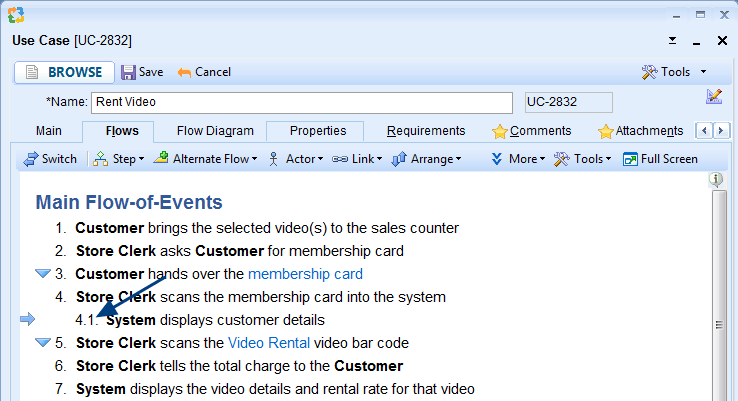This screenshot has width=738, height=401.
Task: Open the membership card link
Action: [305, 274]
